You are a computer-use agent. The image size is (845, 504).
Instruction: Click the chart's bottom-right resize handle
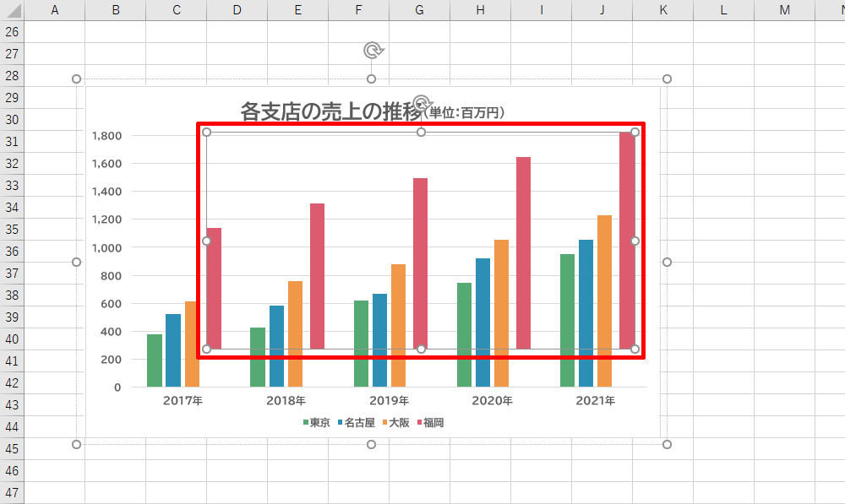[x=667, y=444]
